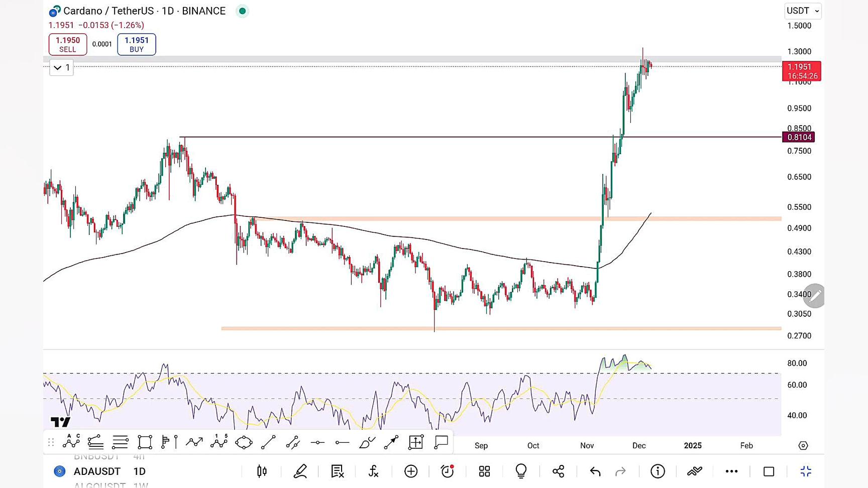Select the 0.8104 horizontal line price label

pos(799,138)
